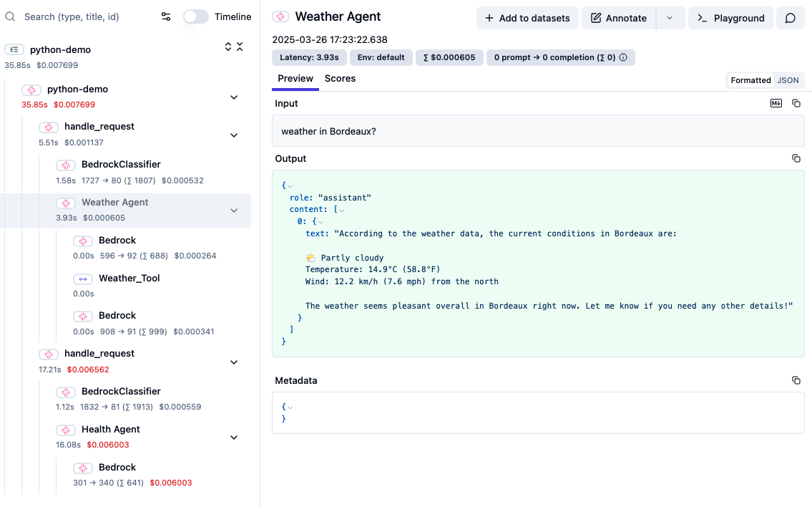Click the markdown toggle icon in Input header

pos(776,104)
